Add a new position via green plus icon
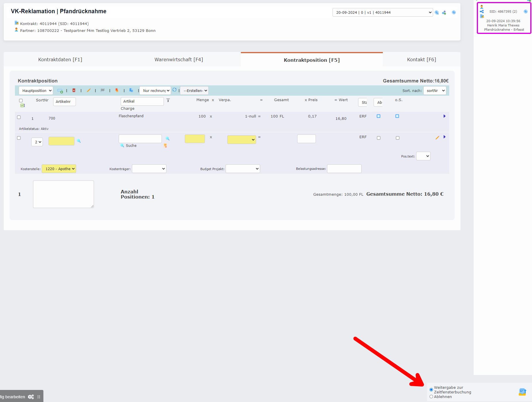The height and width of the screenshot is (402, 532). pyautogui.click(x=60, y=91)
